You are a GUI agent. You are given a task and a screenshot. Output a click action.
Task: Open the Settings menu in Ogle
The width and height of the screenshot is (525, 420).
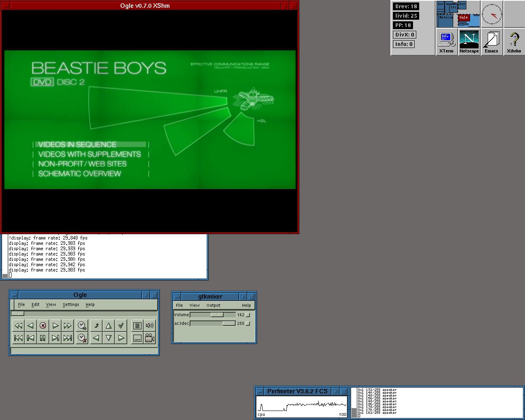tap(71, 304)
